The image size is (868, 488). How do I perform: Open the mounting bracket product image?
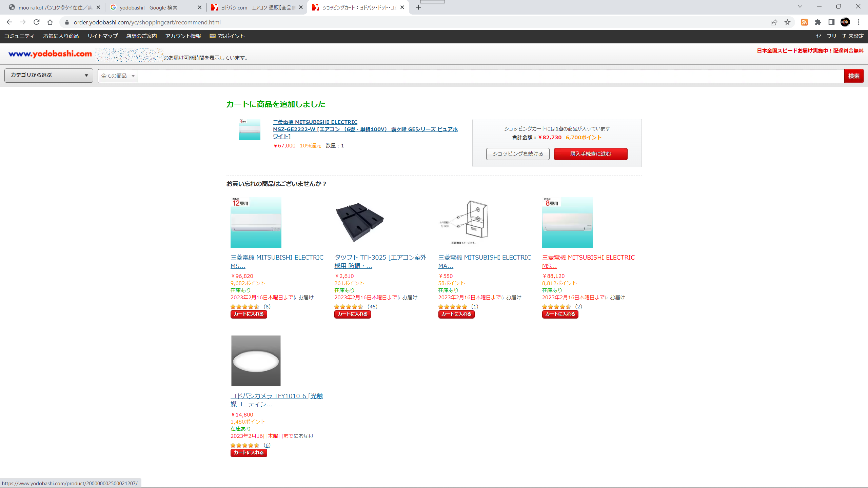(464, 222)
